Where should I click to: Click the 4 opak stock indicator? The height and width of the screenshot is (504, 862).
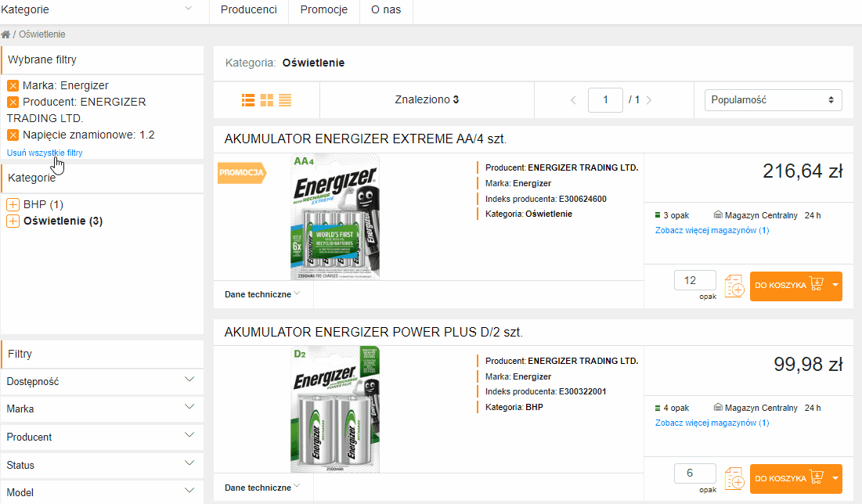[672, 408]
